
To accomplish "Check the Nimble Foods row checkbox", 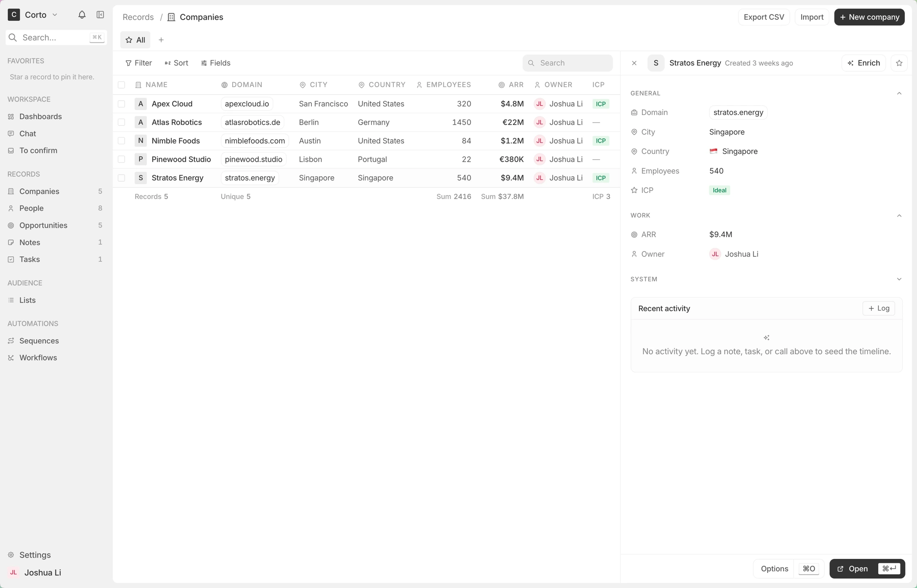I will pyautogui.click(x=121, y=141).
